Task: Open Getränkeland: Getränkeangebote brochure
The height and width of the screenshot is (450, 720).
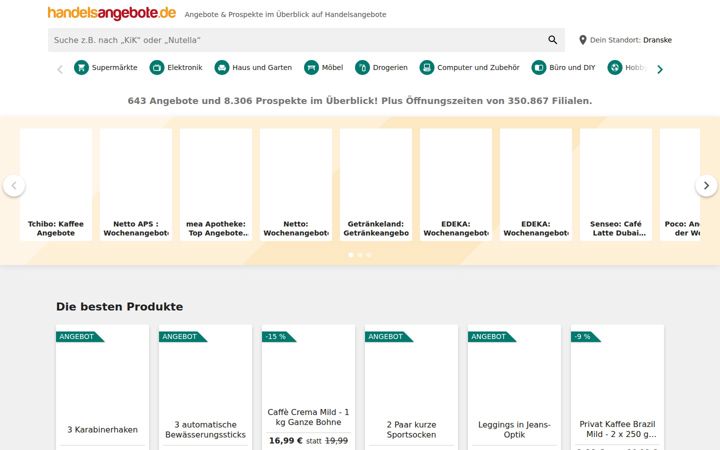Action: tap(376, 185)
